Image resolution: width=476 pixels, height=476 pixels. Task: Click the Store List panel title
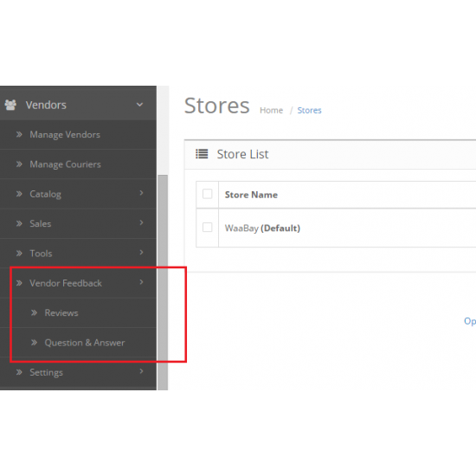point(242,154)
